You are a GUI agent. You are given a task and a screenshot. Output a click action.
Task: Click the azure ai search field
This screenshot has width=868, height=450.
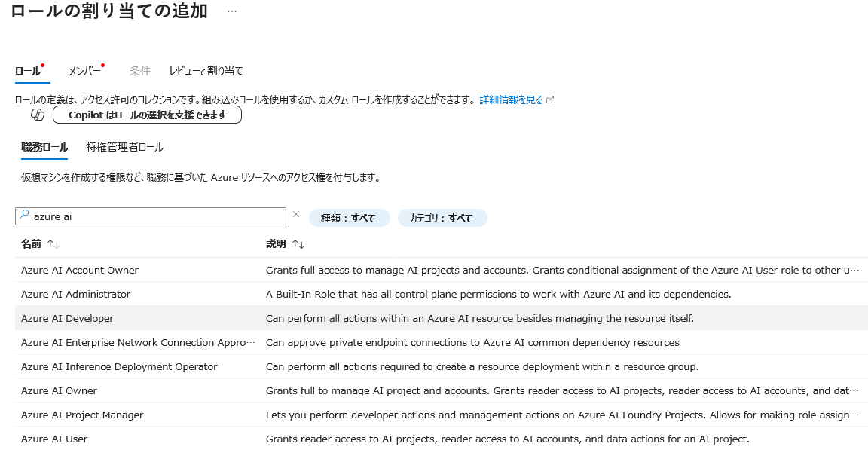151,216
